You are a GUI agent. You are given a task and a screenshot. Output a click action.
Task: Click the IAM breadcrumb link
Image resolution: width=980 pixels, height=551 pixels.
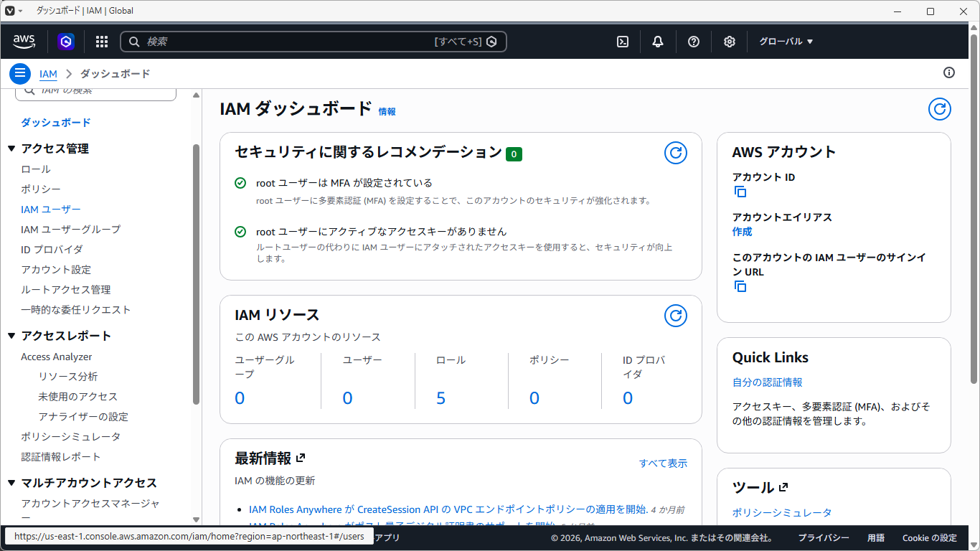(x=48, y=74)
